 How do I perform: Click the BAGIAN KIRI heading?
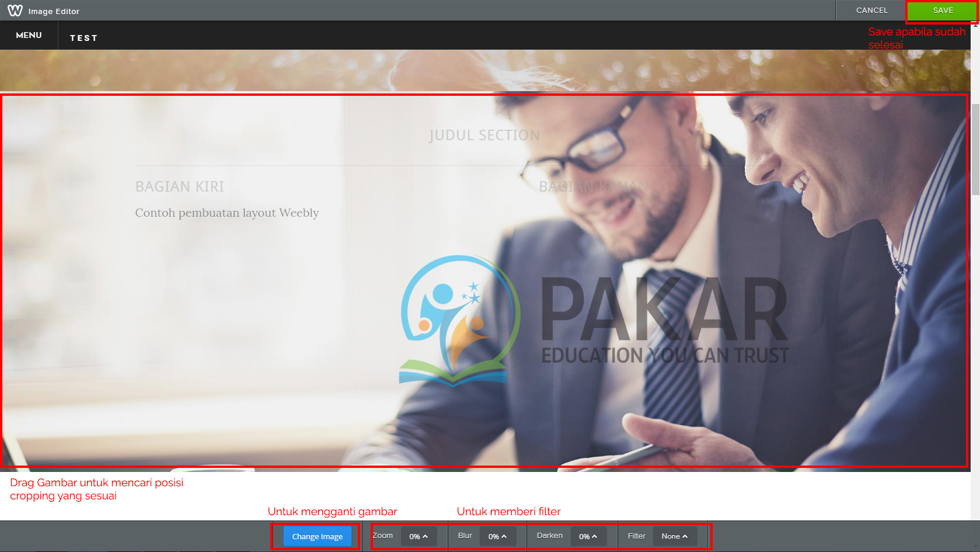coord(180,186)
